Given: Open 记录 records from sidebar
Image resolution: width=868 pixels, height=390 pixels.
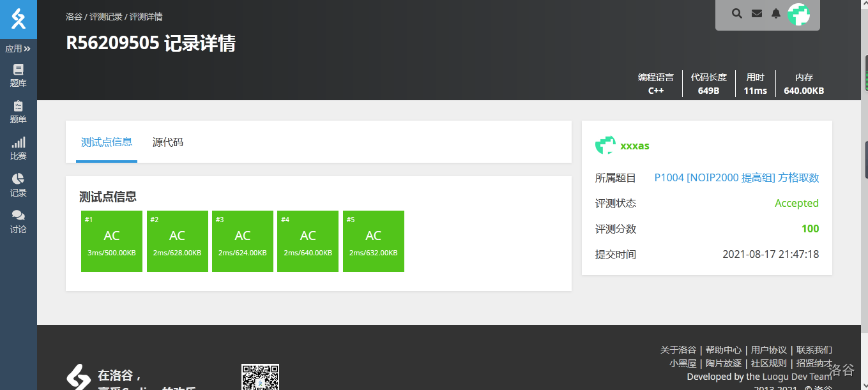Looking at the screenshot, I should [19, 185].
